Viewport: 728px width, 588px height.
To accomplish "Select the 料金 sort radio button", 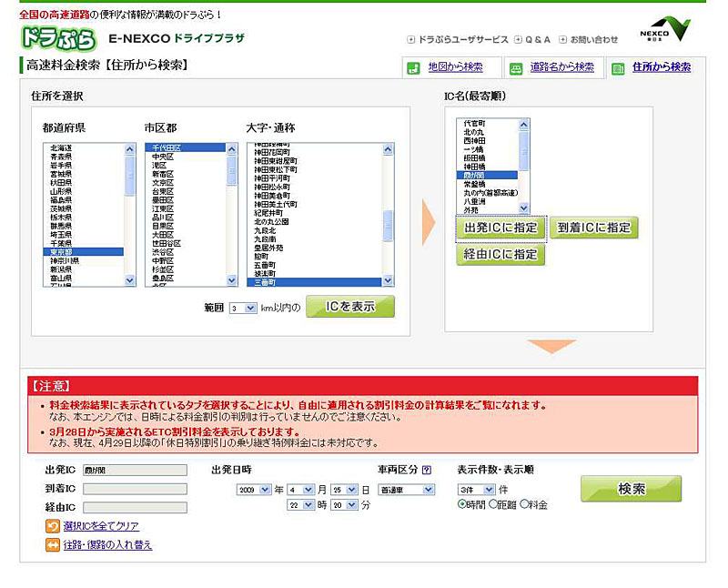I will pos(524,504).
